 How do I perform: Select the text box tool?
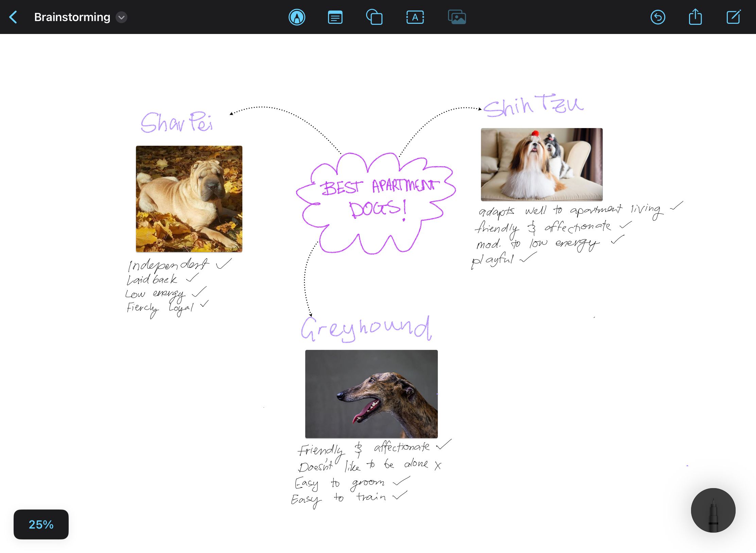tap(415, 17)
